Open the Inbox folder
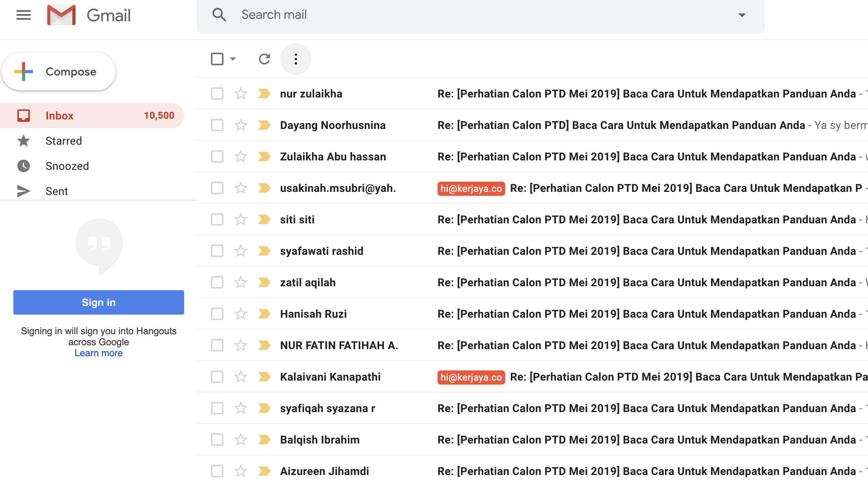 [x=60, y=116]
